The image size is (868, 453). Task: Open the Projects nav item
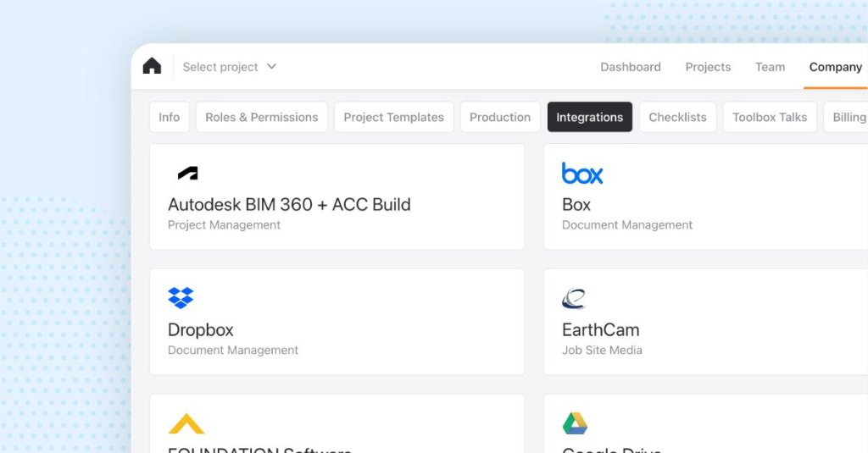tap(708, 67)
